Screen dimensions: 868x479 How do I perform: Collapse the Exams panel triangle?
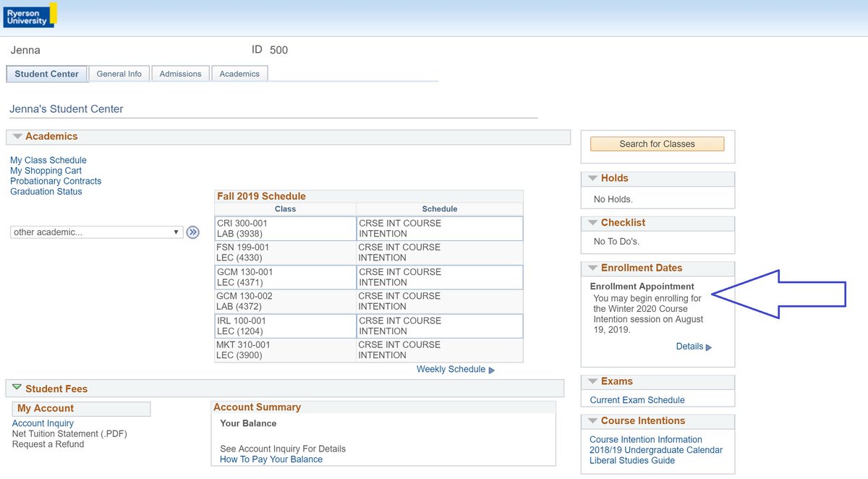(x=592, y=381)
